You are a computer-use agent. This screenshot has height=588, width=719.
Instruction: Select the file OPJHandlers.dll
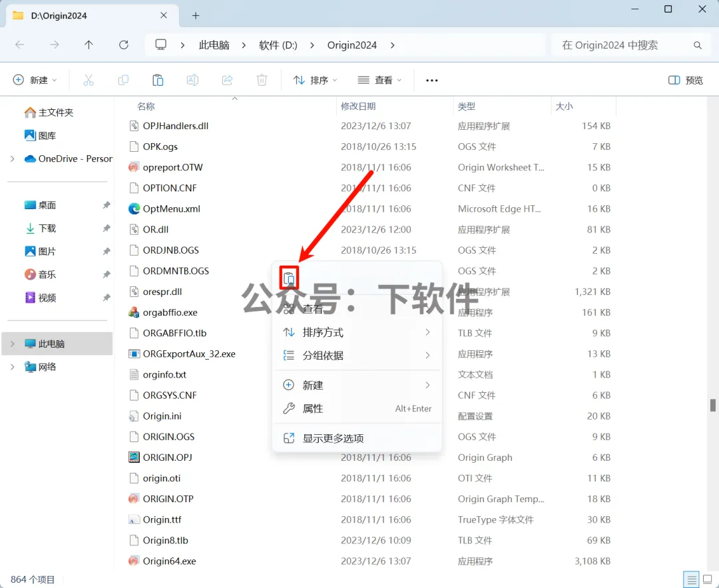pyautogui.click(x=176, y=126)
